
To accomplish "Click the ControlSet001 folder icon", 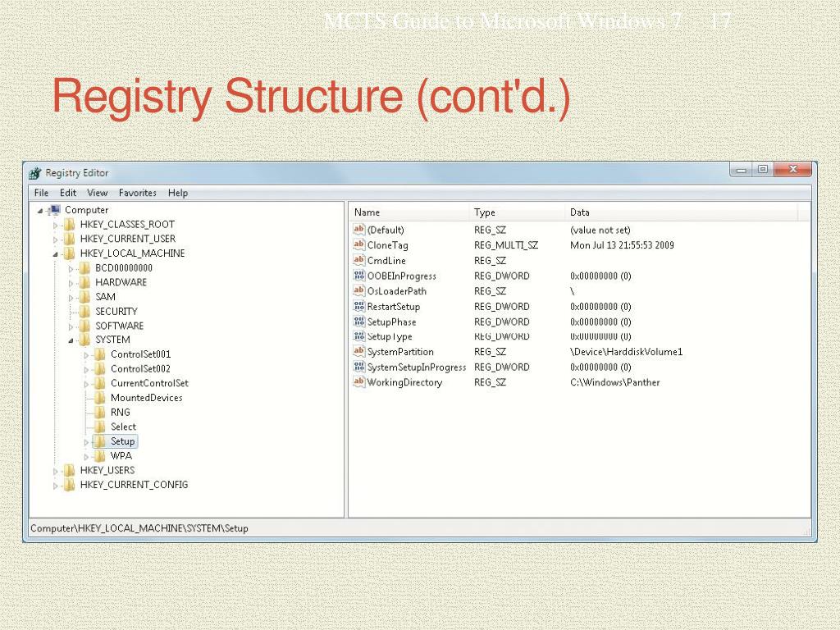I will click(x=99, y=354).
